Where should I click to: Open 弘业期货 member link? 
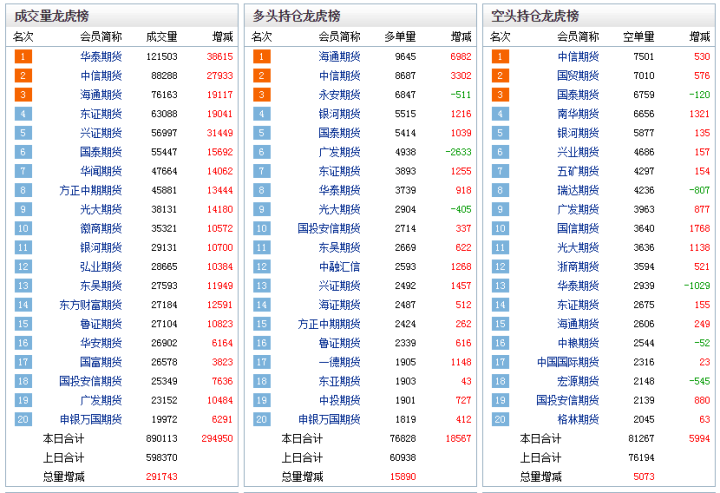(101, 267)
